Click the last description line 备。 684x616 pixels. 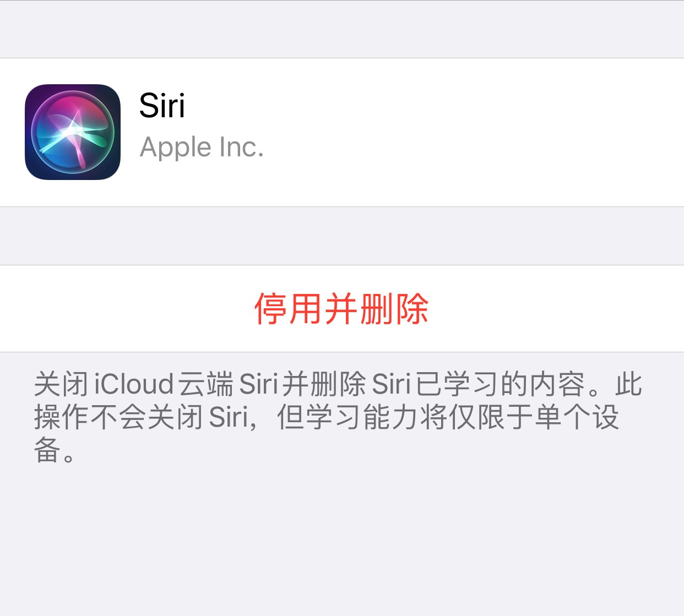[x=53, y=450]
